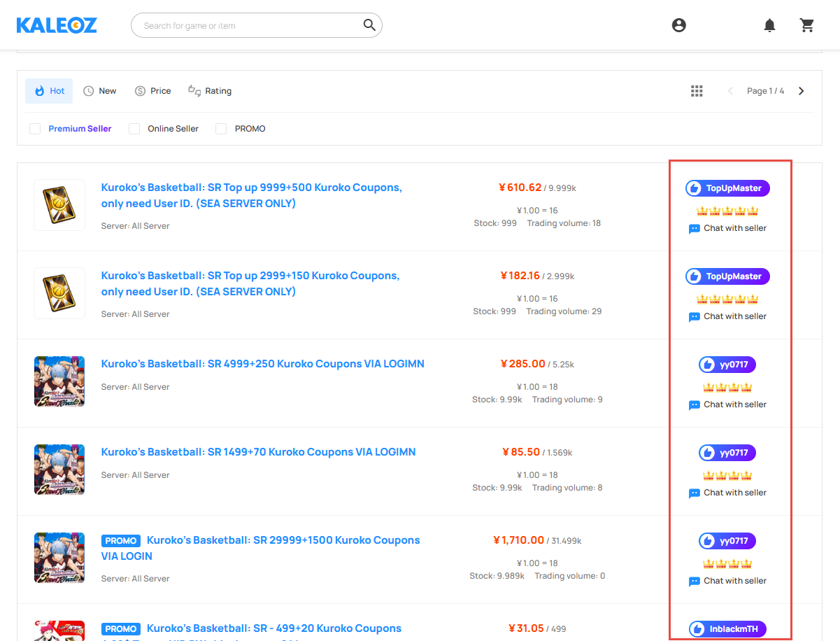The image size is (840, 641).
Task: Click price ¥182.16
Action: click(520, 276)
